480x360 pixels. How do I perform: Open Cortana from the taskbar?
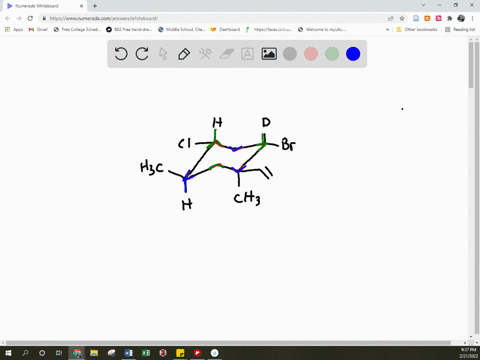click(42, 353)
